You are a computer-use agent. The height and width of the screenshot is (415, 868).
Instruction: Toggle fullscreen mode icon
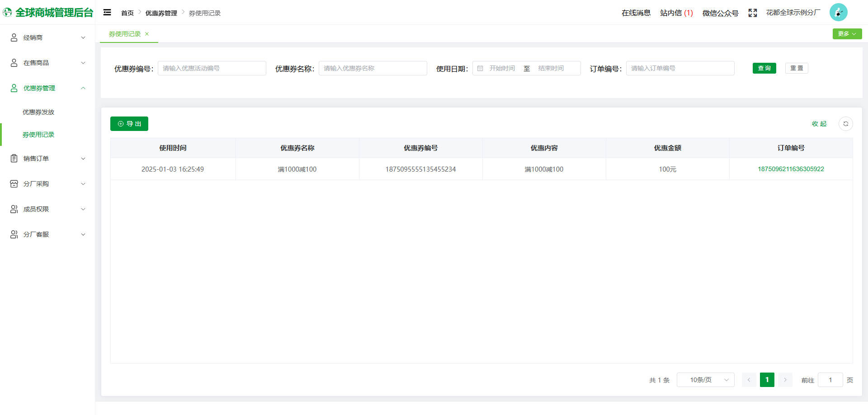(752, 13)
